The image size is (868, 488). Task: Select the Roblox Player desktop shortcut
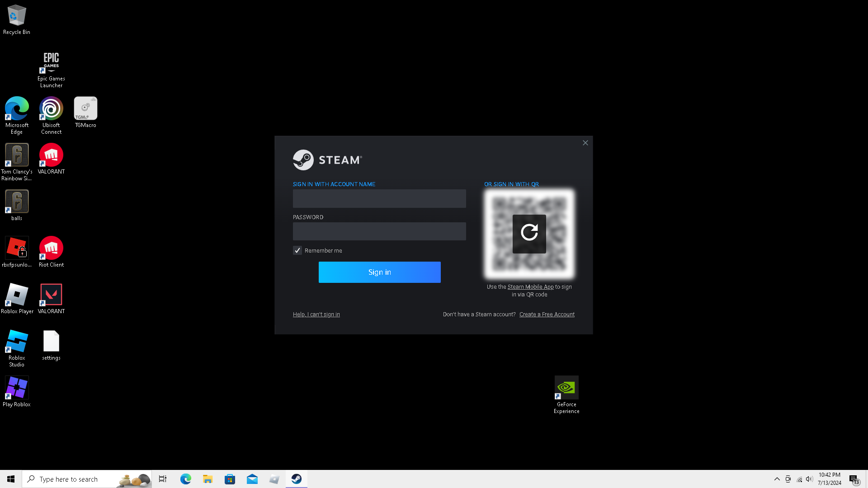[x=17, y=299]
